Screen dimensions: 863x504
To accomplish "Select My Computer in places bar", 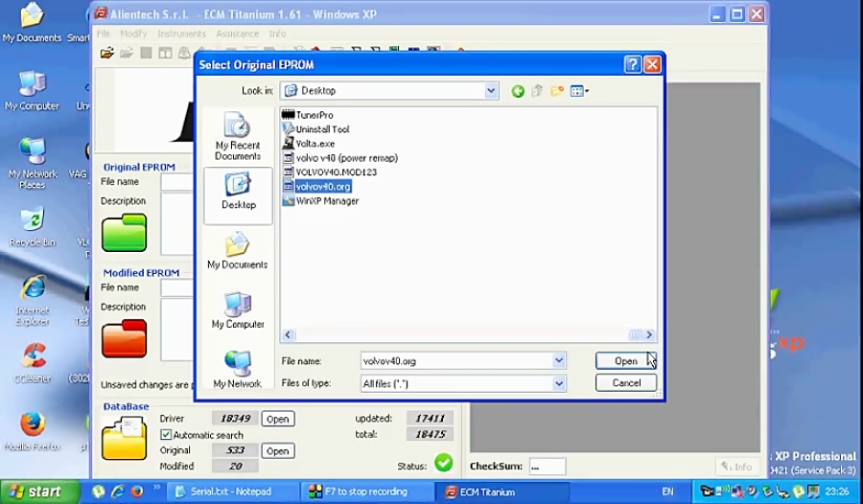I will (x=238, y=310).
